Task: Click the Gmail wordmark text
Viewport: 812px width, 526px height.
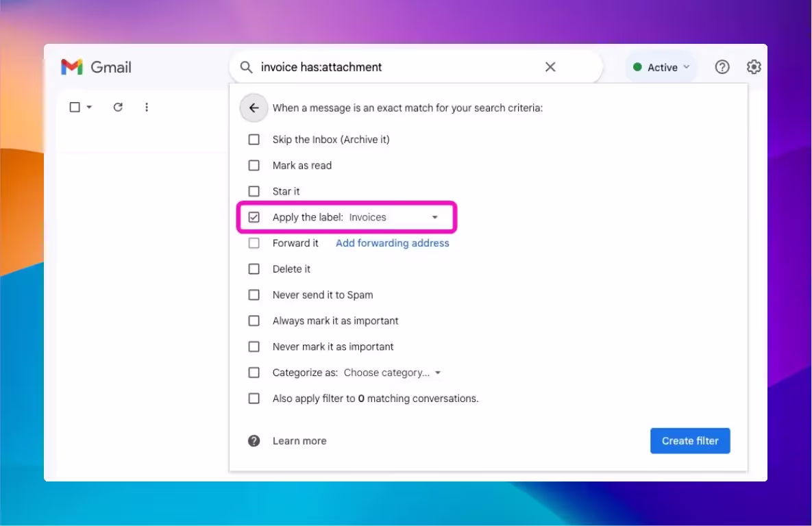Action: (111, 67)
